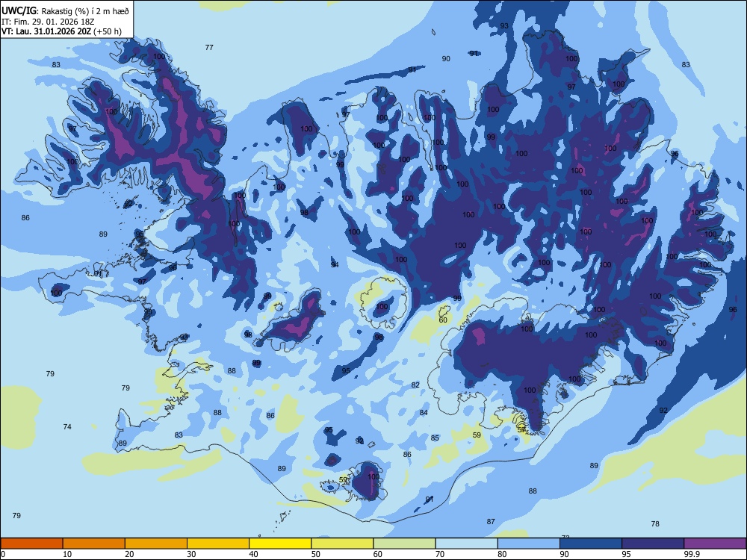
Task: Click the '94' humidity value on the map
Action: pos(335,265)
